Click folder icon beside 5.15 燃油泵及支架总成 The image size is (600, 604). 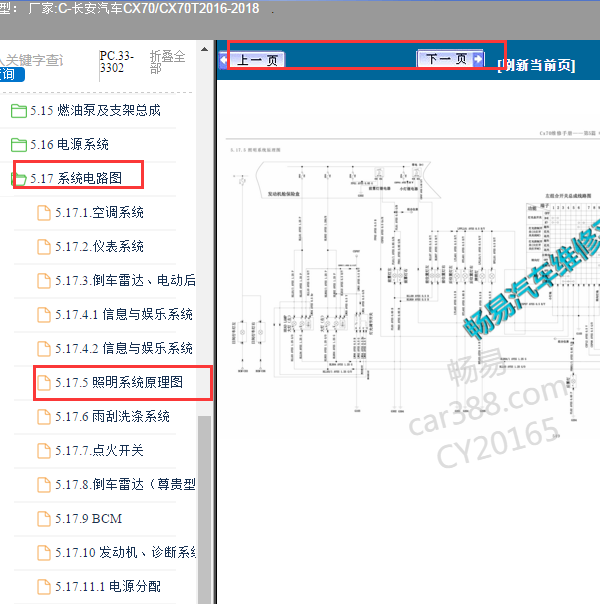(19, 111)
